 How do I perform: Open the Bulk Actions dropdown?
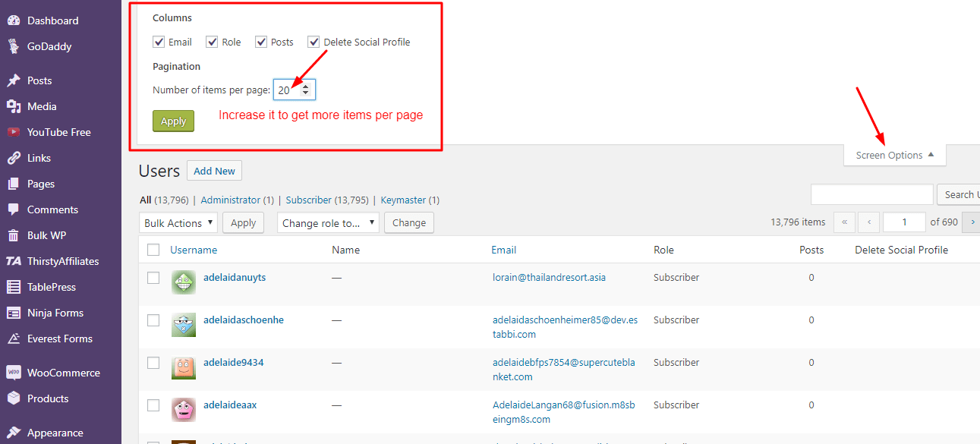point(178,222)
